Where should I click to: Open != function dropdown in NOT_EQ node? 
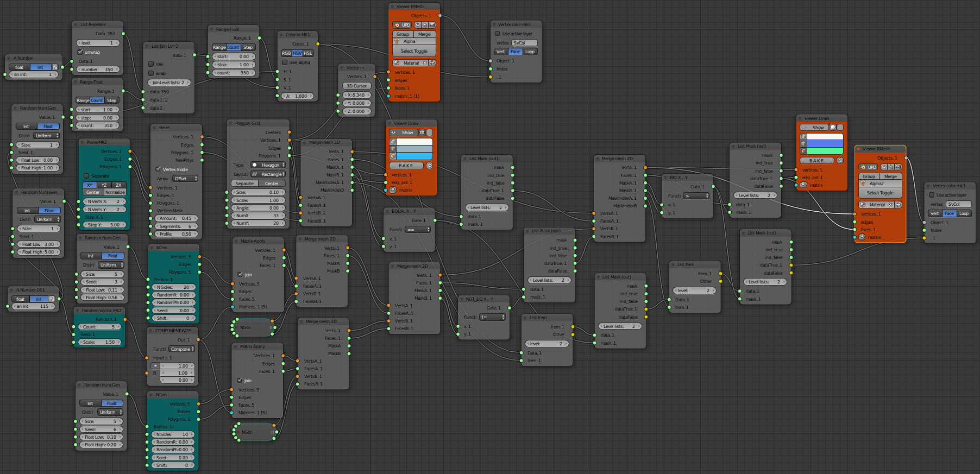pos(493,317)
